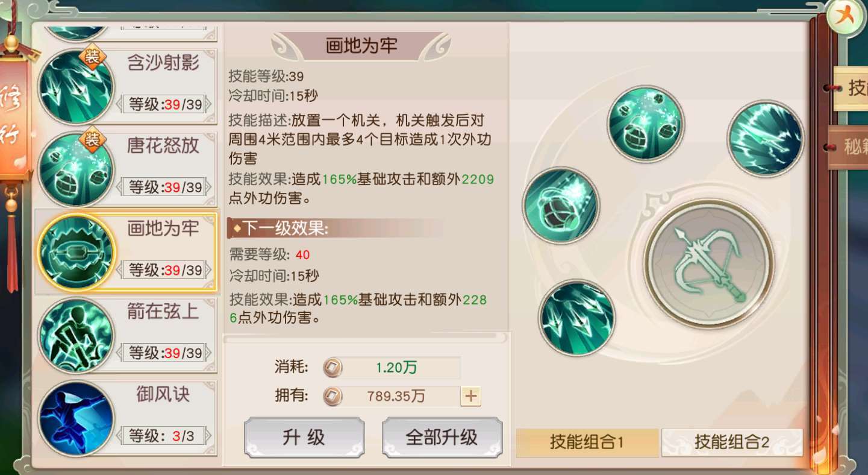
Task: Select the 箭在弦上 skill icon
Action: pyautogui.click(x=76, y=336)
